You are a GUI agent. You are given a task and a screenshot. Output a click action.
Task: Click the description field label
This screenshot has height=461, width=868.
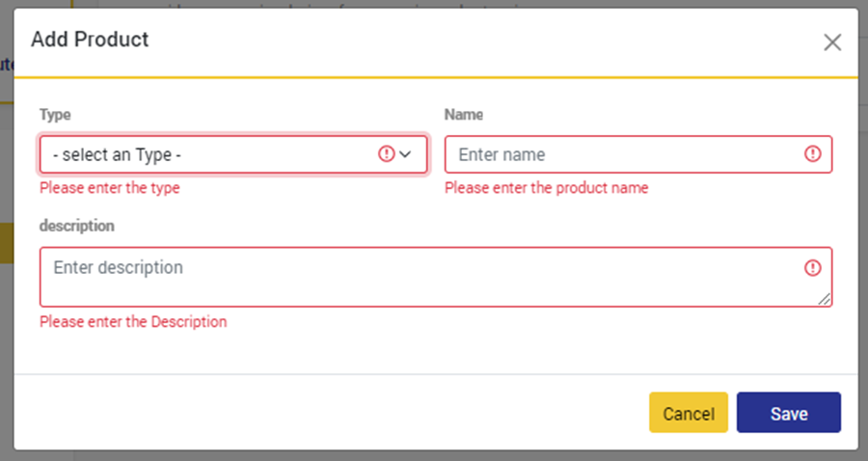[77, 226]
